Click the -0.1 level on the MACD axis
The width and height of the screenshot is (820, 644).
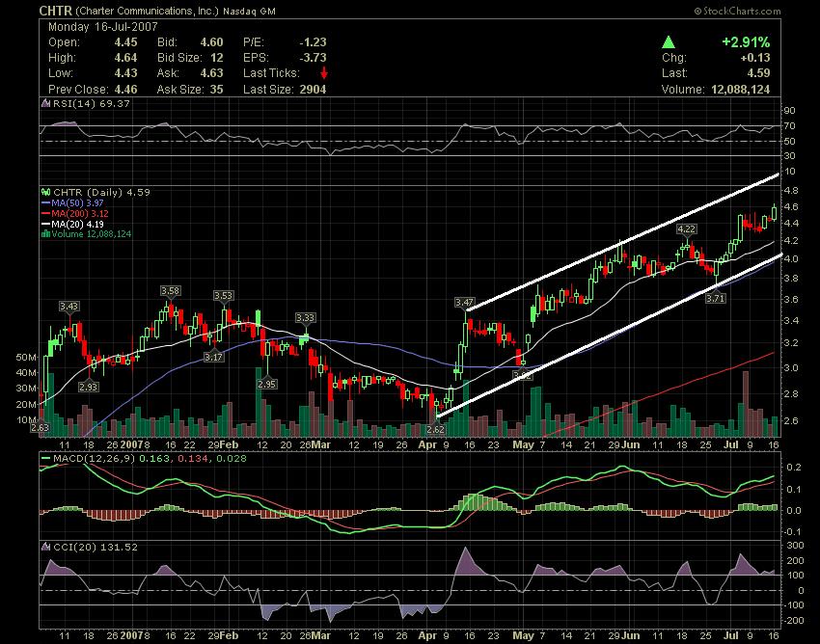(x=793, y=532)
